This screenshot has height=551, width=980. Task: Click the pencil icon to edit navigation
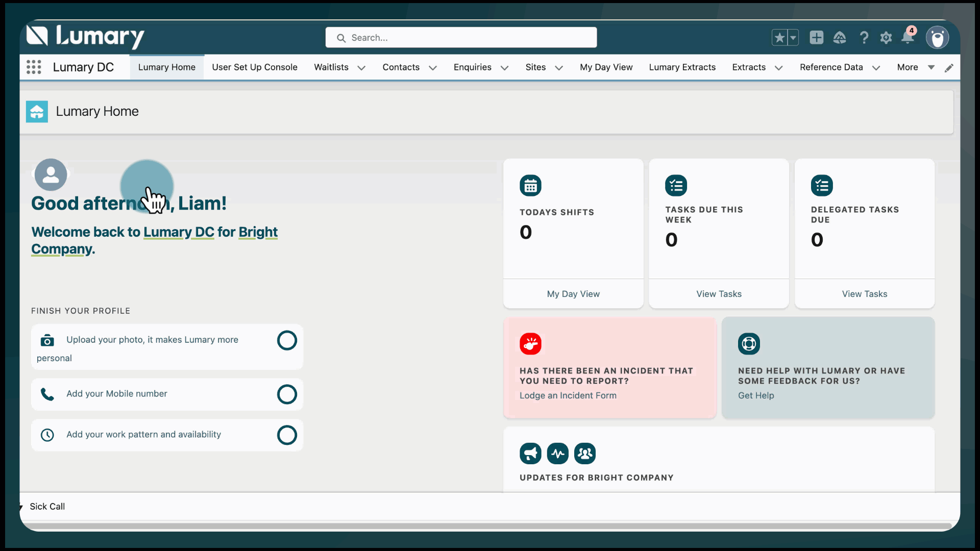949,67
